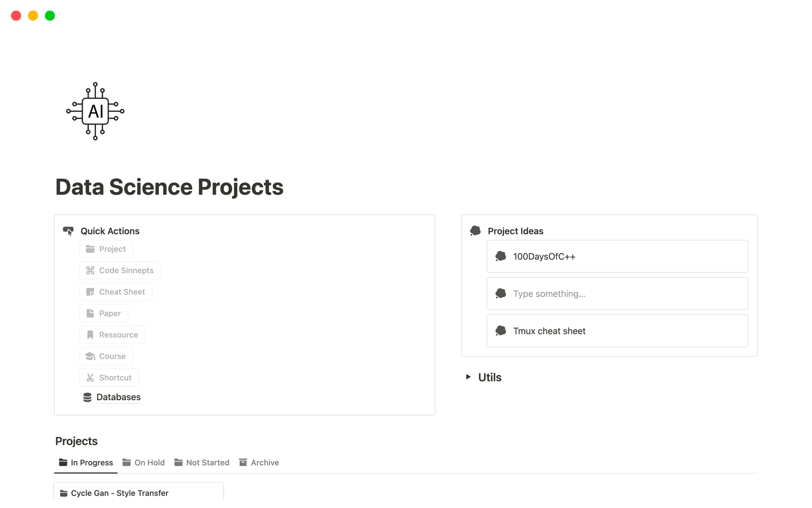Switch to the Not Started tab
This screenshot has height=508, width=812.
(208, 462)
